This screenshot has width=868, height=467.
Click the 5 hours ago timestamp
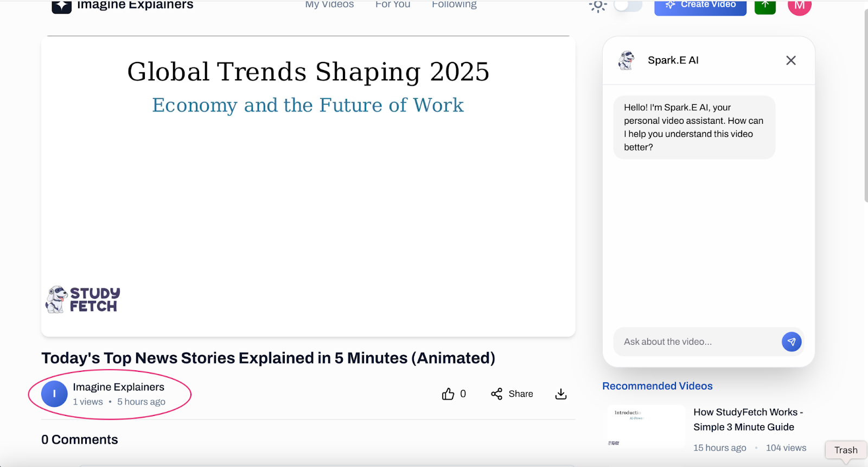(x=141, y=402)
